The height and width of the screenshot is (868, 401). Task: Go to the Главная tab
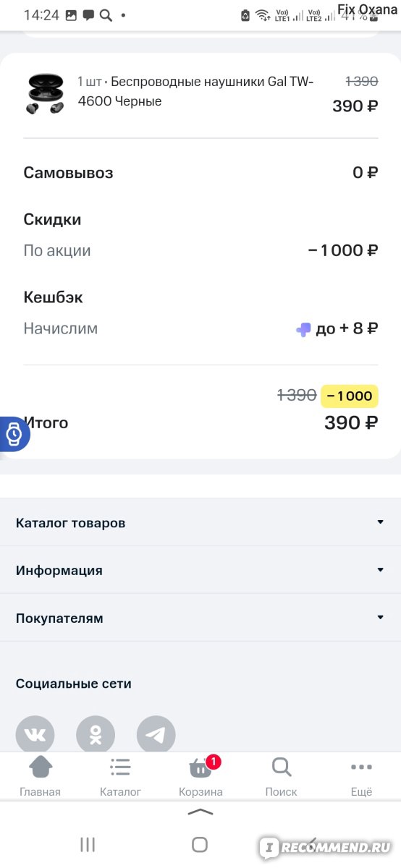(x=40, y=776)
